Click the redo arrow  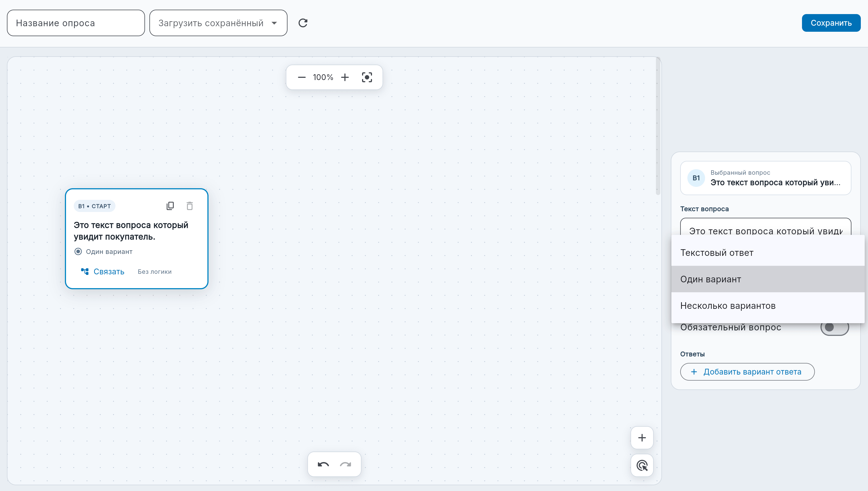(345, 465)
